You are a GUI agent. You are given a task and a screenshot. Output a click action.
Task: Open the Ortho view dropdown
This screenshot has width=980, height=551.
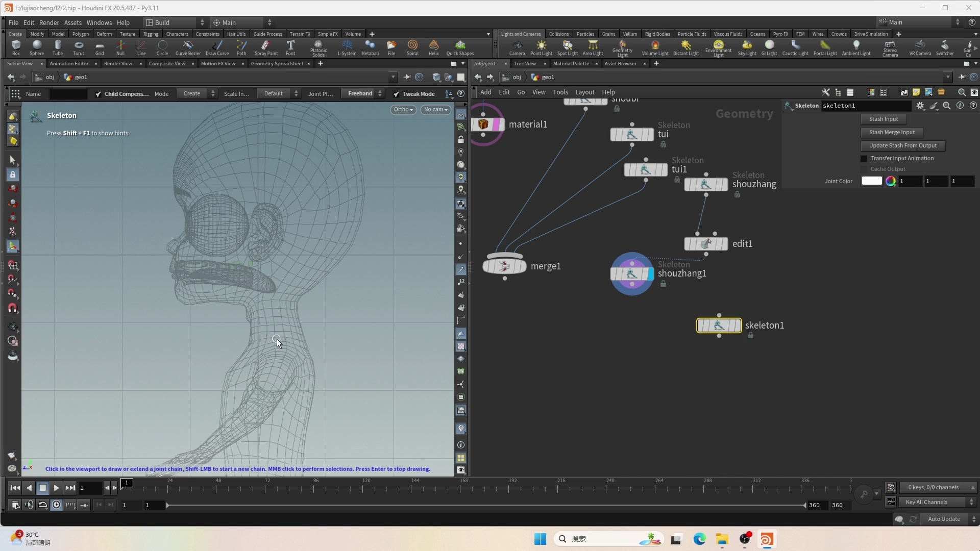coord(403,110)
